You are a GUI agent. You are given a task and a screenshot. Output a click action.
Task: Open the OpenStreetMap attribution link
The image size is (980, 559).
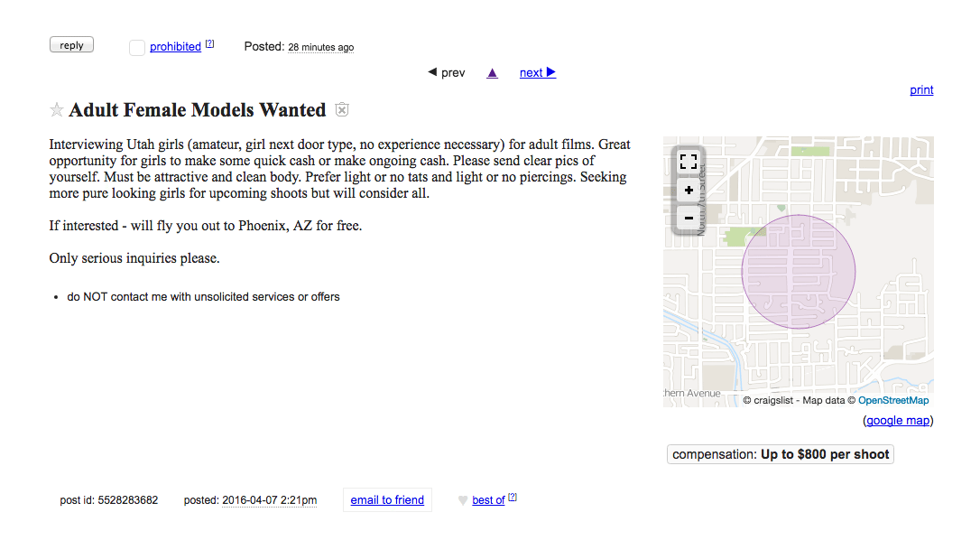tap(893, 400)
